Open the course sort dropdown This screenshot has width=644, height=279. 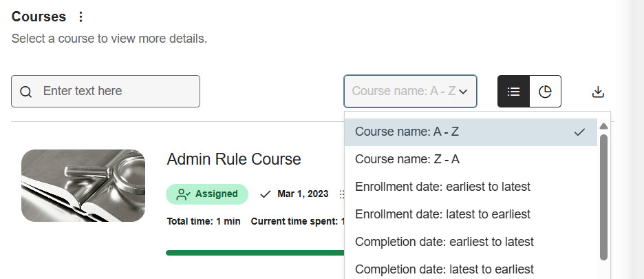[405, 91]
